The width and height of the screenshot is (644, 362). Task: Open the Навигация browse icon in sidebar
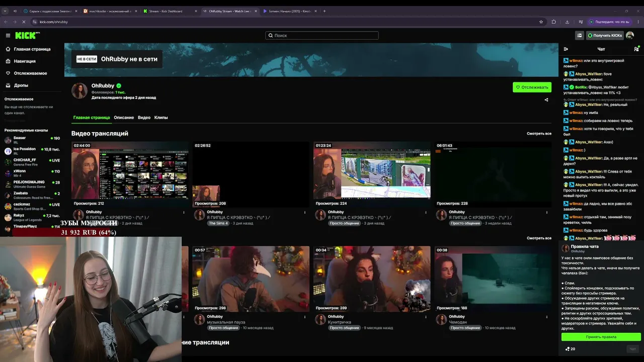[x=8, y=61]
